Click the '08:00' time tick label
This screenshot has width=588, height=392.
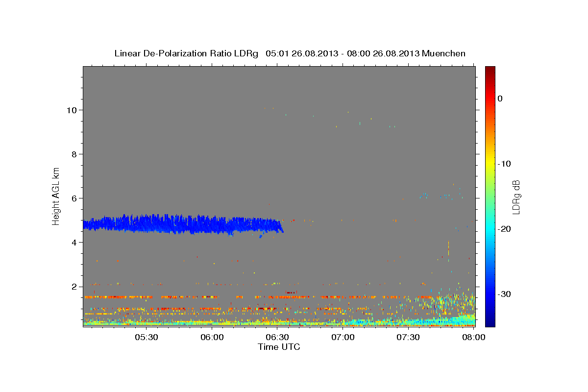[x=473, y=337]
